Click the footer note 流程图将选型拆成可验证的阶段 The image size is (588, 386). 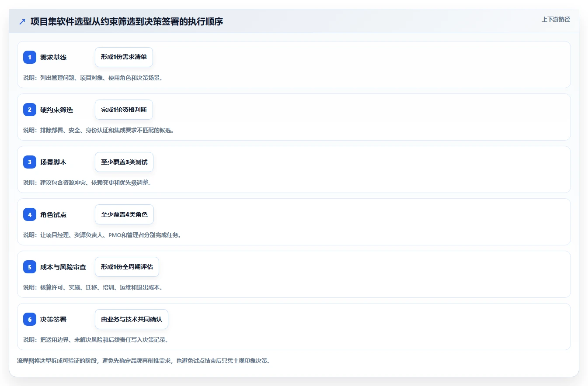coord(143,361)
